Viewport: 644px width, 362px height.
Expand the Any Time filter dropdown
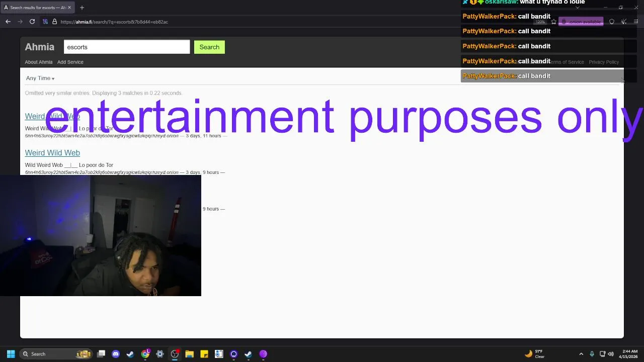[40, 78]
